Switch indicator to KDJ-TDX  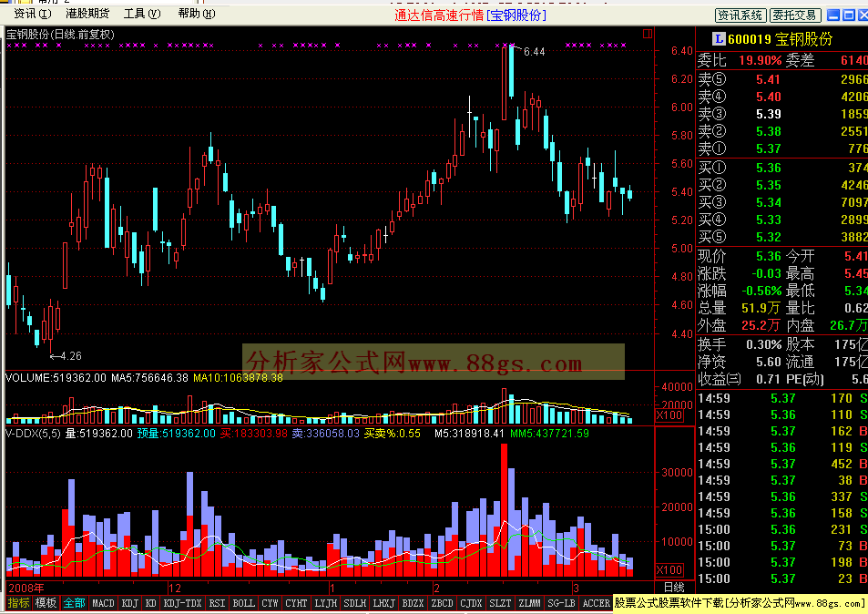[x=183, y=603]
